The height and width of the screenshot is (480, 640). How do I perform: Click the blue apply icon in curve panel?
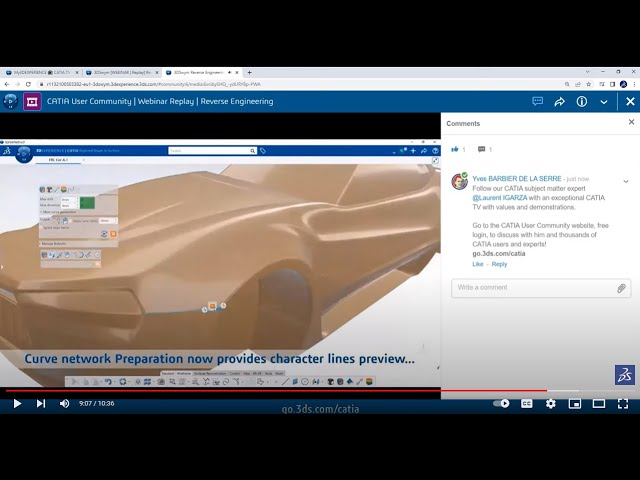point(104,234)
